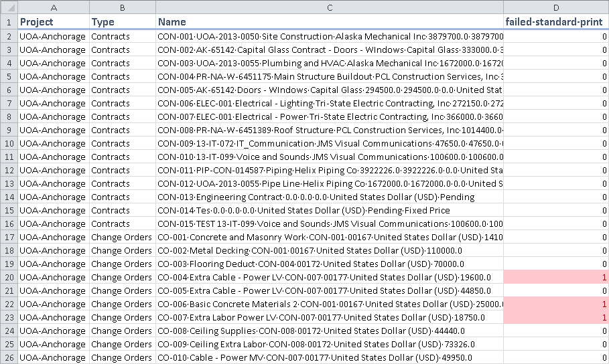Click the CON-001 Site Construction name cell

coord(330,37)
